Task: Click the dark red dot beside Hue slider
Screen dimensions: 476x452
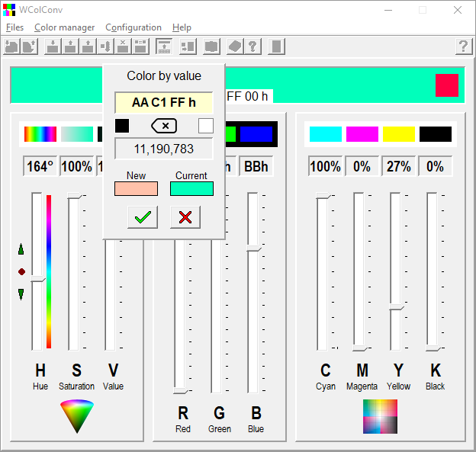Action: pos(21,271)
